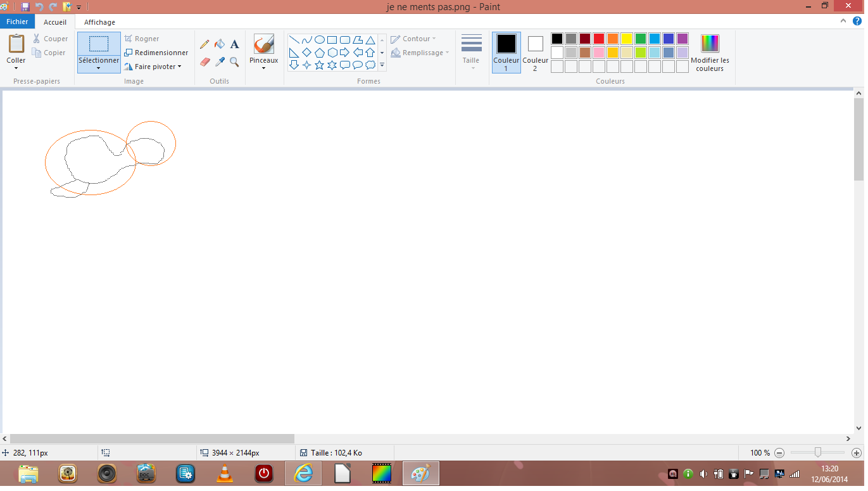868x491 pixels.
Task: Activate Couleur 2 as active color
Action: tap(535, 52)
